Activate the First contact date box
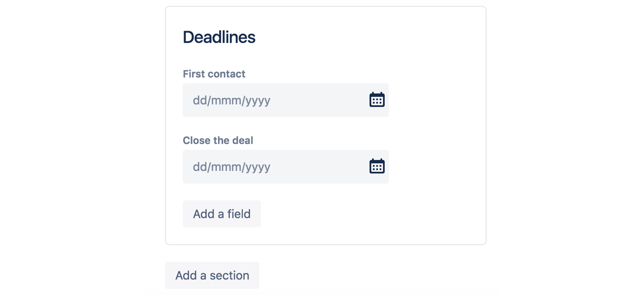 pos(286,100)
